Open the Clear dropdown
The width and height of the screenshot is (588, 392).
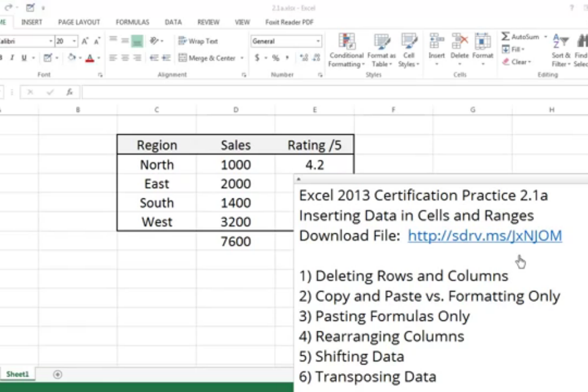coord(517,61)
